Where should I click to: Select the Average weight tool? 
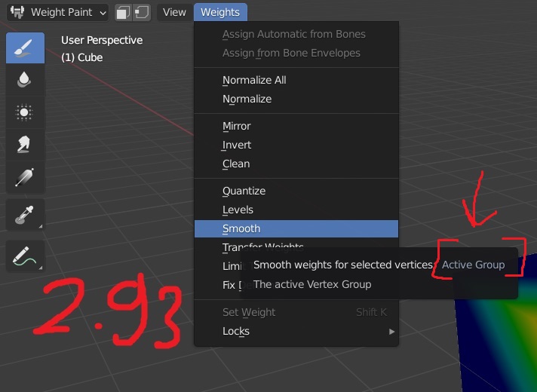[x=25, y=112]
